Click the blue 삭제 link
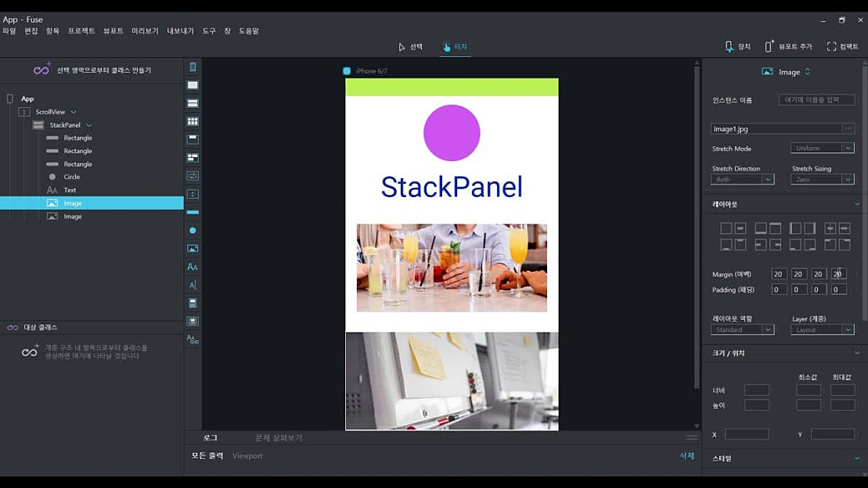The image size is (868, 488). [x=685, y=455]
